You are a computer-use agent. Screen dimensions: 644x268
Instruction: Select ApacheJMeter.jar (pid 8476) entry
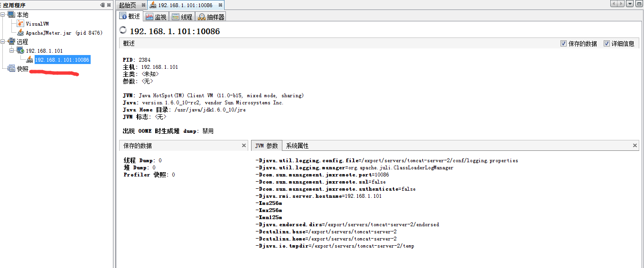[x=64, y=33]
